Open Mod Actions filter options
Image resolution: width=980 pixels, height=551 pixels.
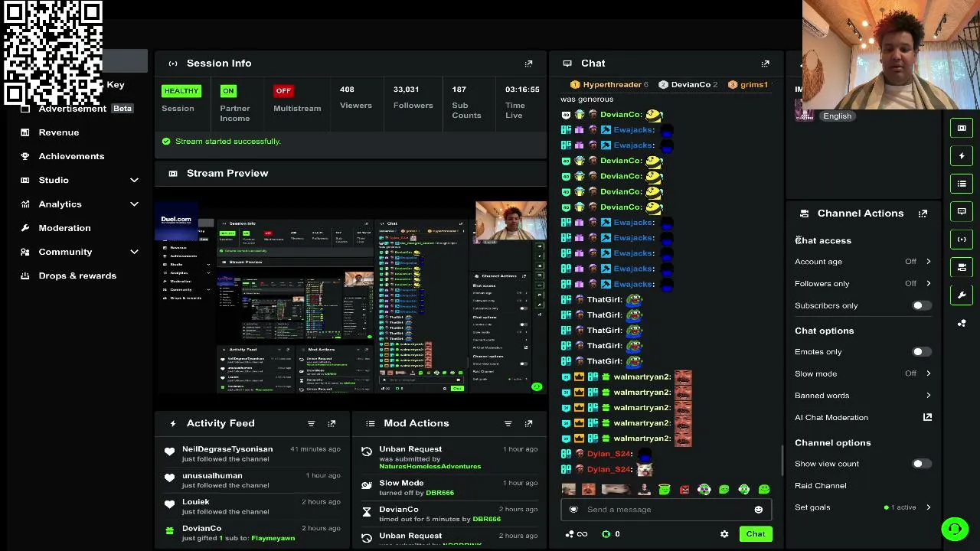pyautogui.click(x=508, y=423)
